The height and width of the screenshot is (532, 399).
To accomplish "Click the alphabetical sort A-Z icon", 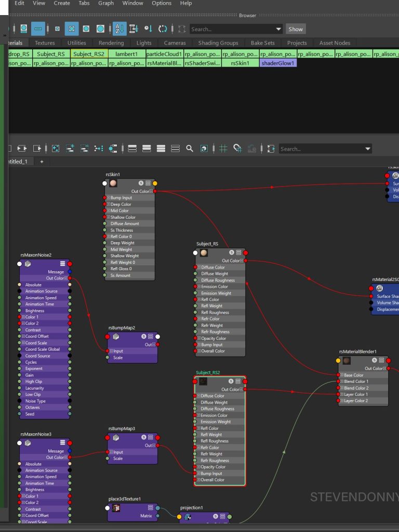I will pos(119,29).
